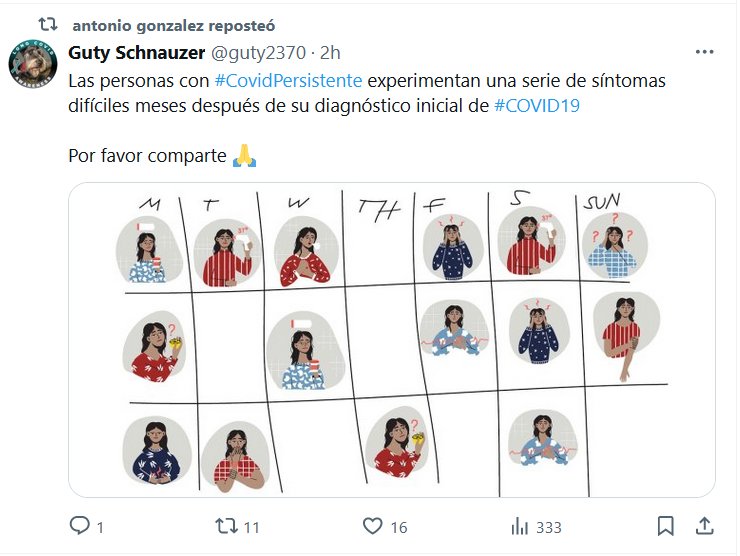The height and width of the screenshot is (556, 740).
Task: Repost this tweet using the retweet icon
Action: pos(226,526)
